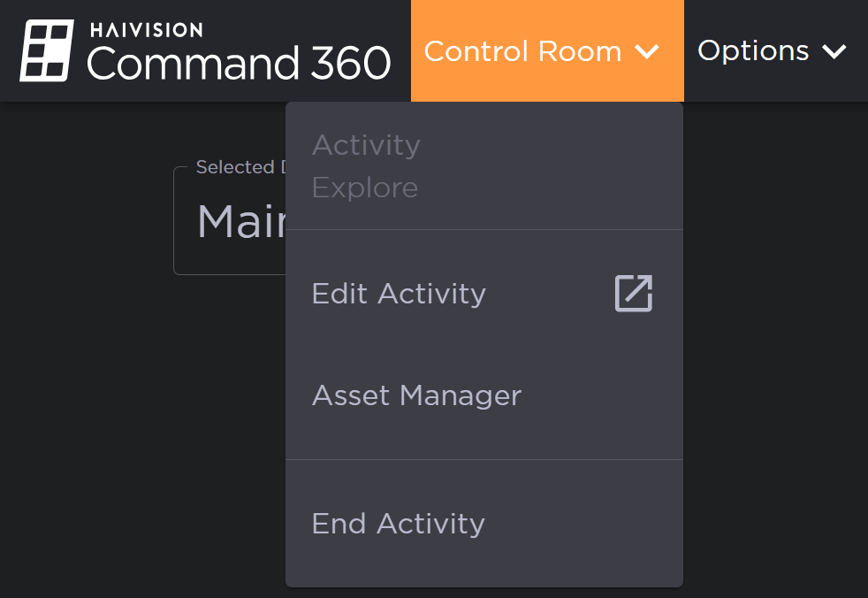This screenshot has height=598, width=868.
Task: Click the external link icon beside Edit Activity
Action: click(x=632, y=293)
